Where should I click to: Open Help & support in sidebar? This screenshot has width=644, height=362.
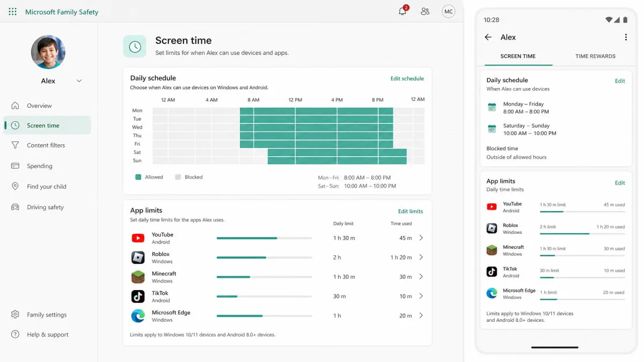(x=47, y=335)
